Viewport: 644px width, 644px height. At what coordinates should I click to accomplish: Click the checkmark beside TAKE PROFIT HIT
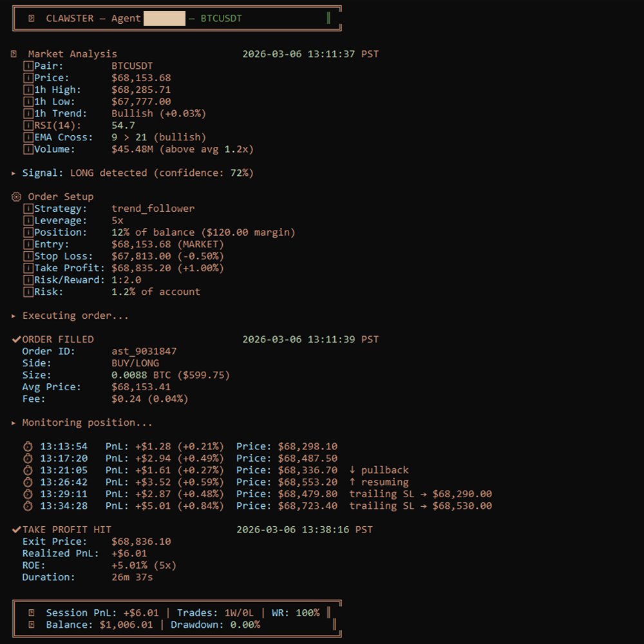[17, 529]
